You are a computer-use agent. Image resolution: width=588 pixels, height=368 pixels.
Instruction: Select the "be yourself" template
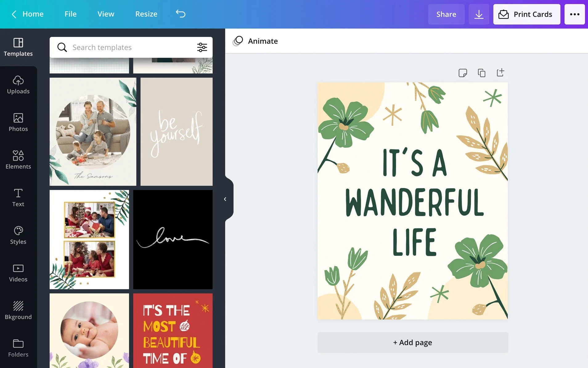click(176, 132)
